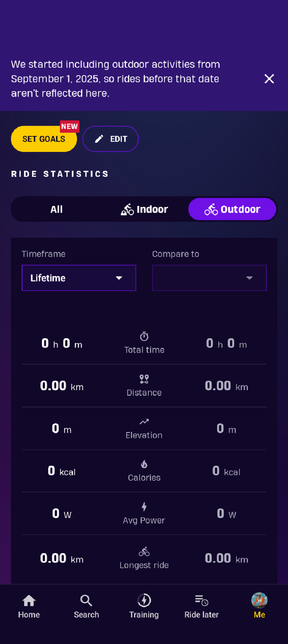Tap the Longest ride bike icon
Screen dimensions: 288x644
[144, 551]
